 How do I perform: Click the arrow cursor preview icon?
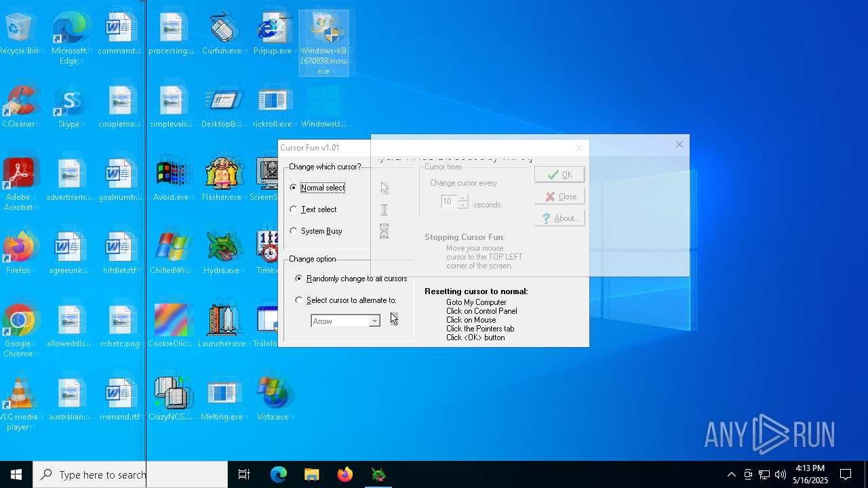click(x=384, y=188)
